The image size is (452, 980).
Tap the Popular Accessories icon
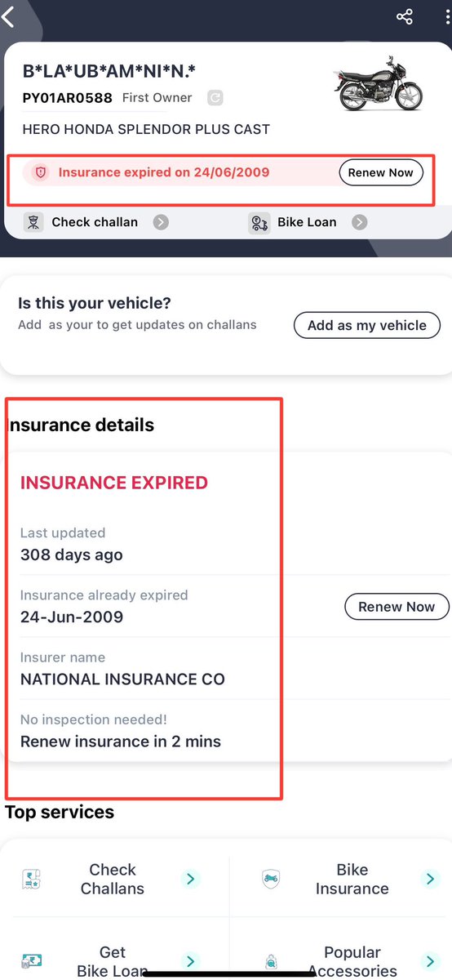(270, 962)
